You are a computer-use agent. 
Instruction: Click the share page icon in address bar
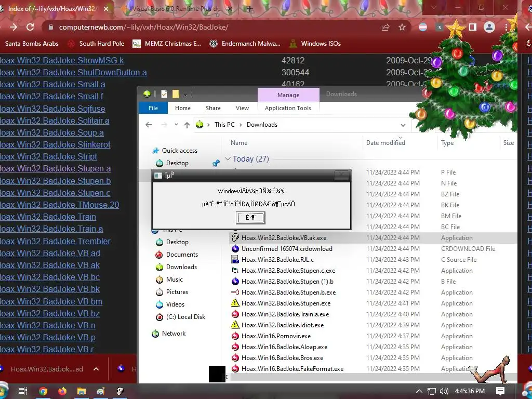(385, 27)
